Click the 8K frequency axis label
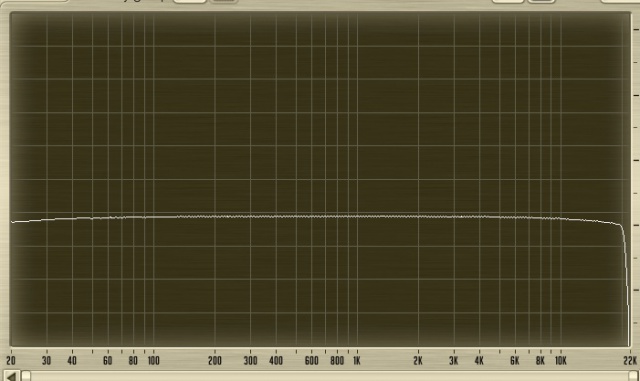 [x=540, y=361]
